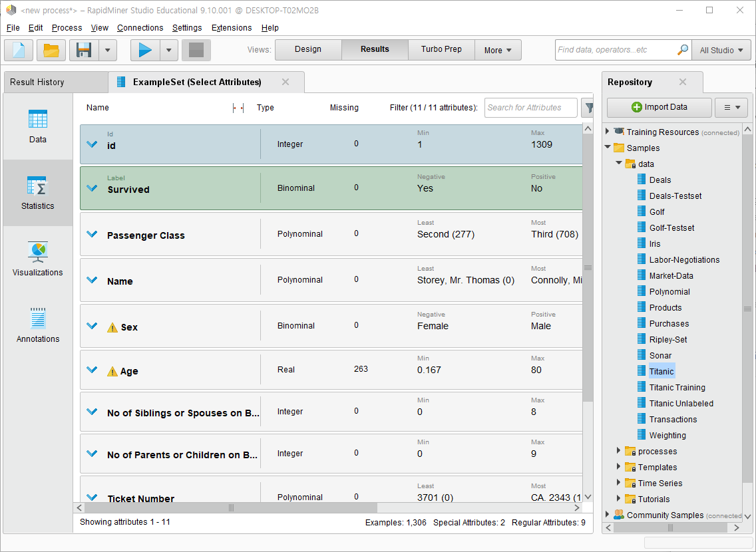Click the New Process page icon
This screenshot has width=756, height=552.
click(x=19, y=50)
